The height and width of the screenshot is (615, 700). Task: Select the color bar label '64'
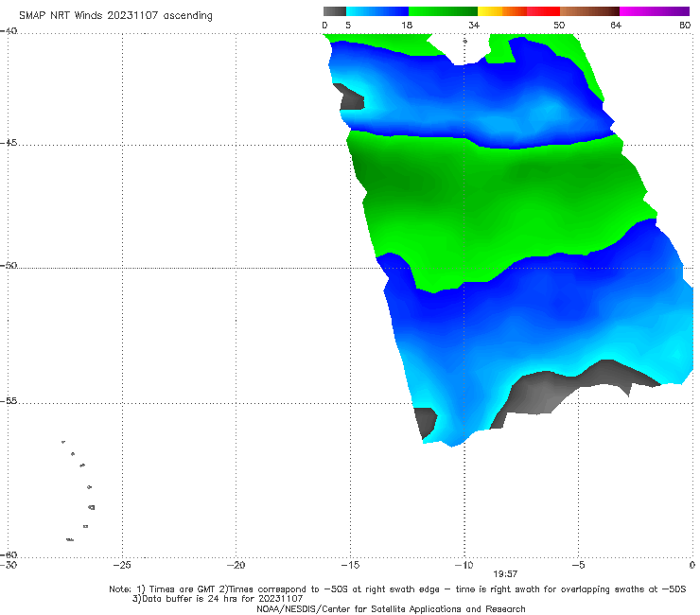tap(616, 25)
